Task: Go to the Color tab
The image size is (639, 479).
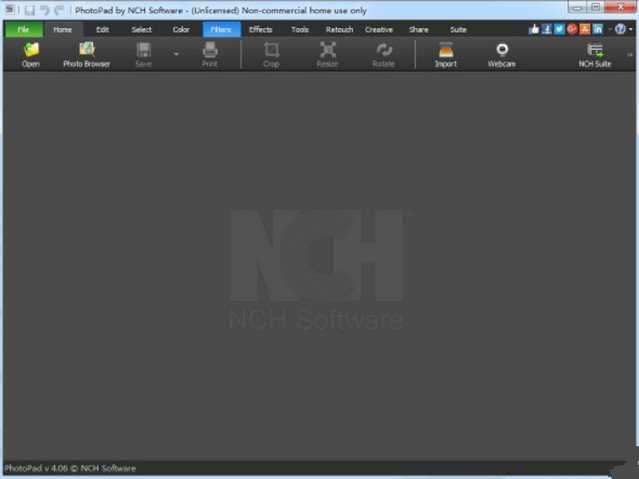Action: tap(181, 29)
